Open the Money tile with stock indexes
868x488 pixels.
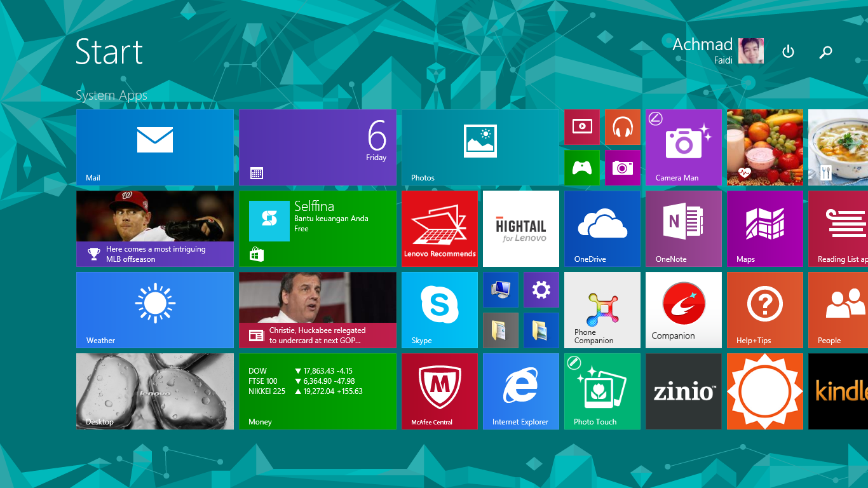pos(318,391)
